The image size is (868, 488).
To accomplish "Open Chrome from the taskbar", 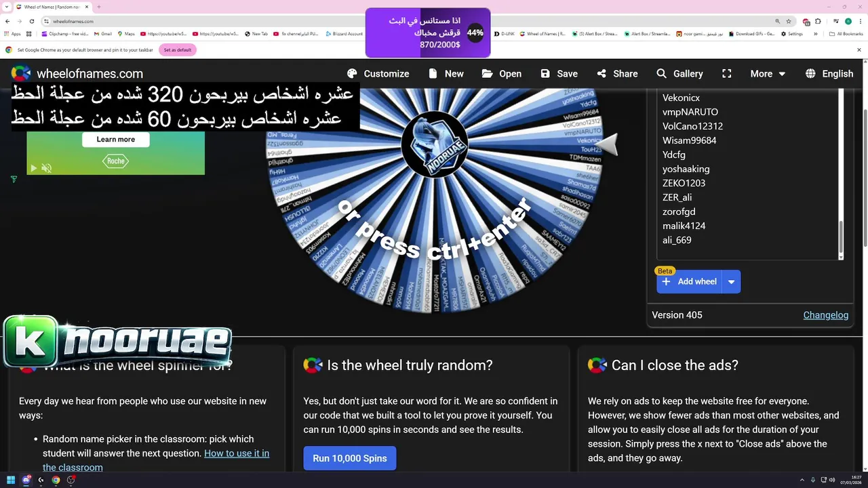I will pos(56,480).
